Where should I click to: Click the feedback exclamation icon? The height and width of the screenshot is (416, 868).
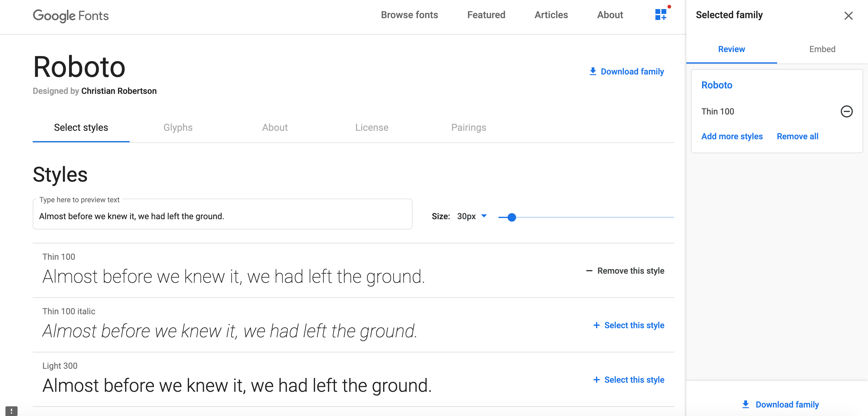tap(11, 411)
